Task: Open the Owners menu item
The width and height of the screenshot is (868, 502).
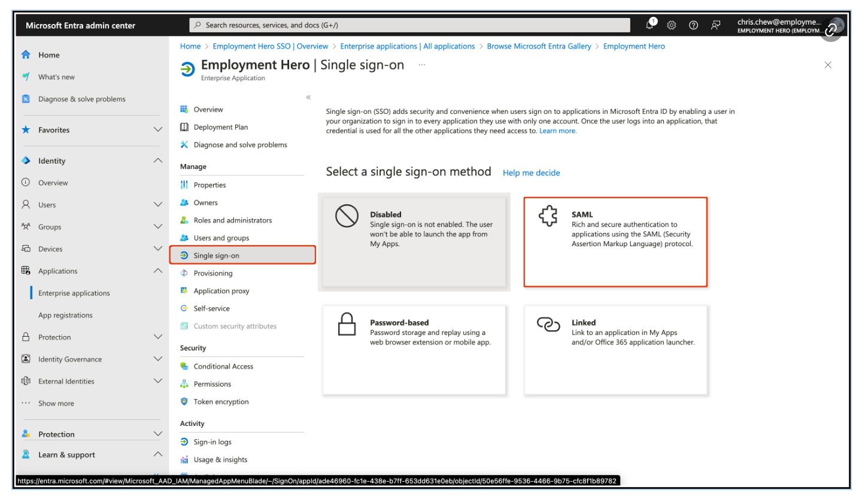Action: (x=206, y=202)
